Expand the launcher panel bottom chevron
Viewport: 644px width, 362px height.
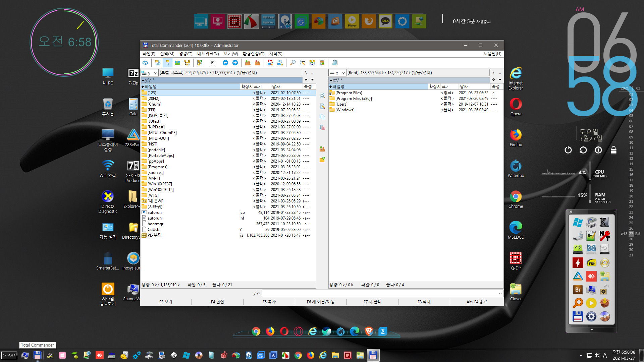(592, 330)
